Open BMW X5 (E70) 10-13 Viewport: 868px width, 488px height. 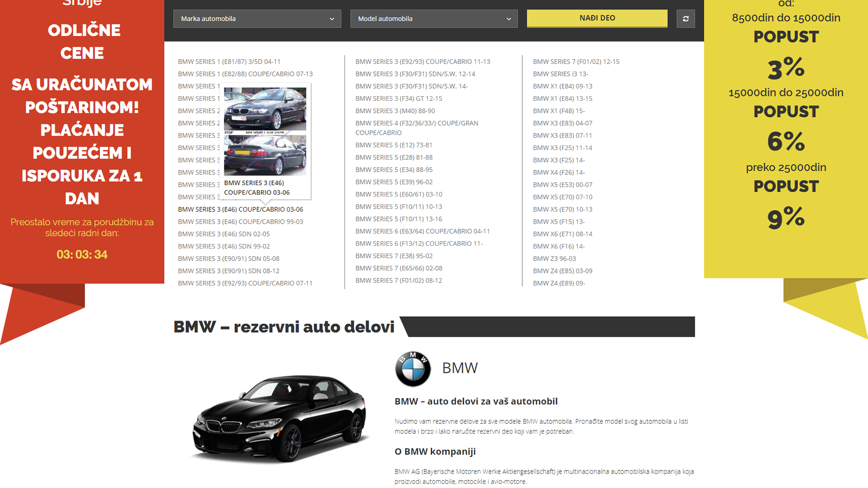(562, 209)
